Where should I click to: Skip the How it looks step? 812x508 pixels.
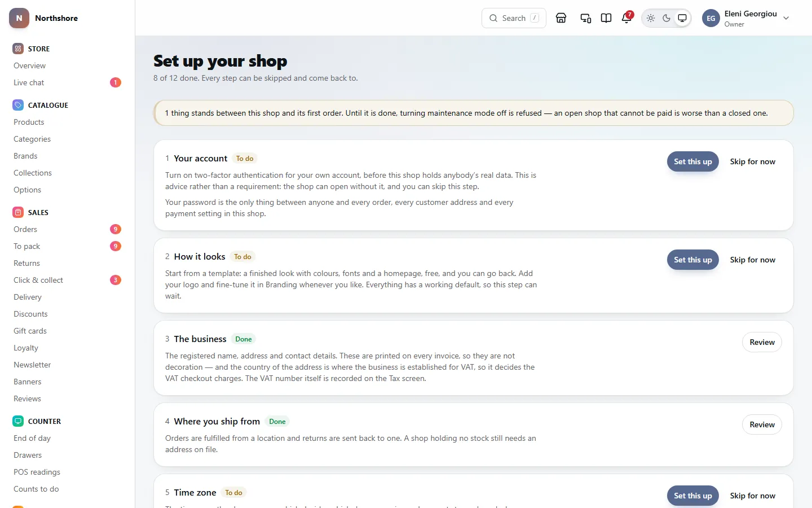click(753, 260)
